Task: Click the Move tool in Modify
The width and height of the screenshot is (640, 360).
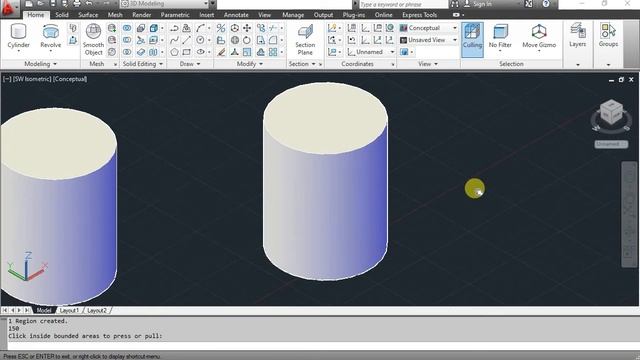Action: pos(247,28)
